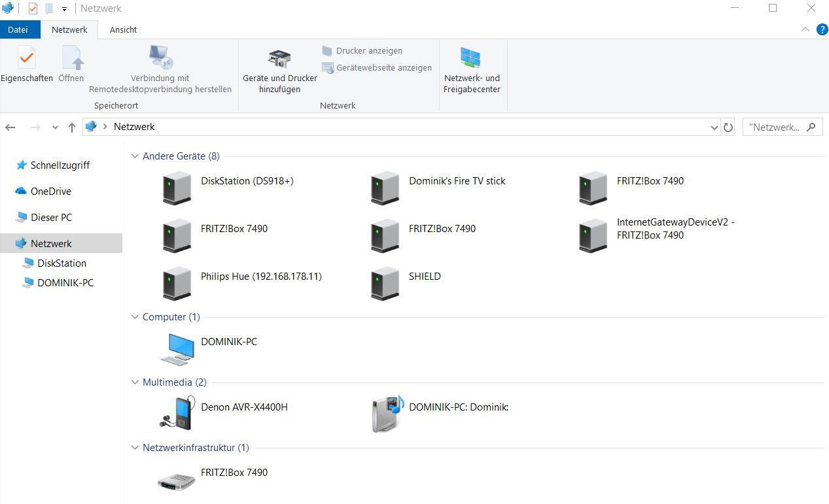Image resolution: width=829 pixels, height=504 pixels.
Task: Open Quick Access Toolbar customize dropdown
Action: point(64,9)
